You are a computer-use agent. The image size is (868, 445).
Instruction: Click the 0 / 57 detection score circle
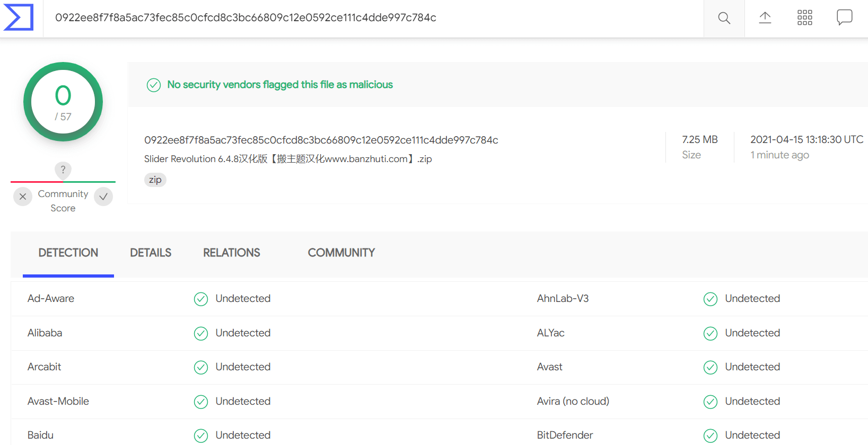click(x=63, y=102)
